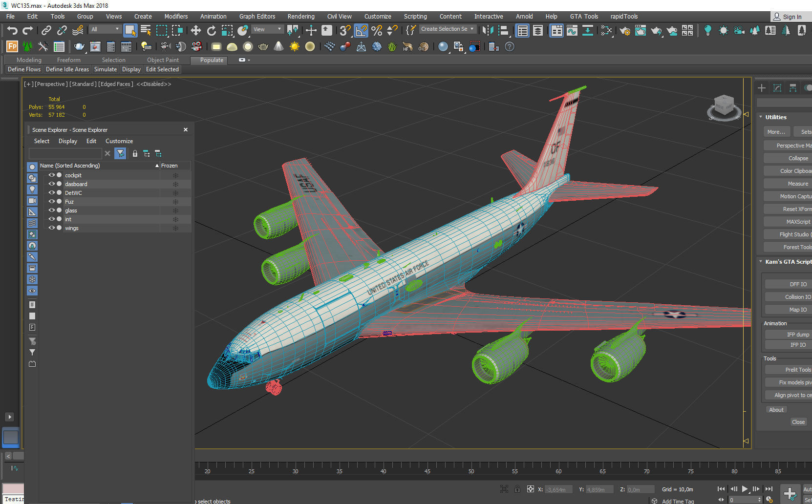Screen dimensions: 812x504
Task: Open the Curve Editor icon
Action: click(572, 31)
